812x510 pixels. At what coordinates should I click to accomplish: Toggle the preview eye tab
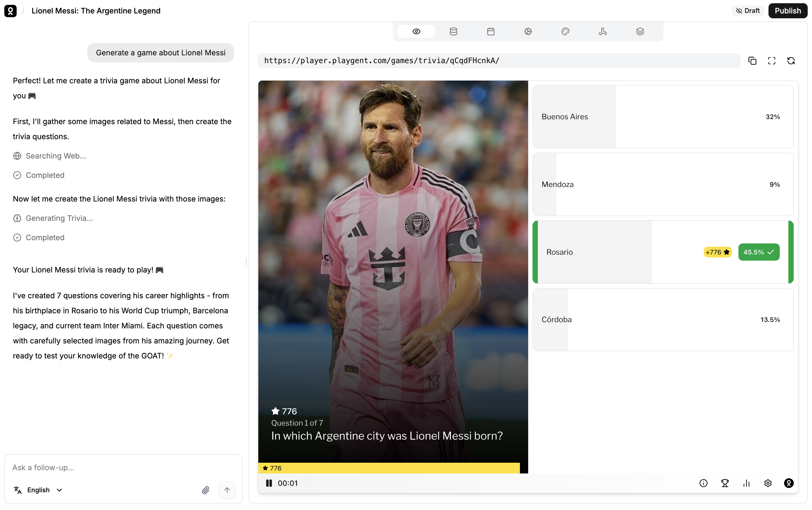coord(416,31)
